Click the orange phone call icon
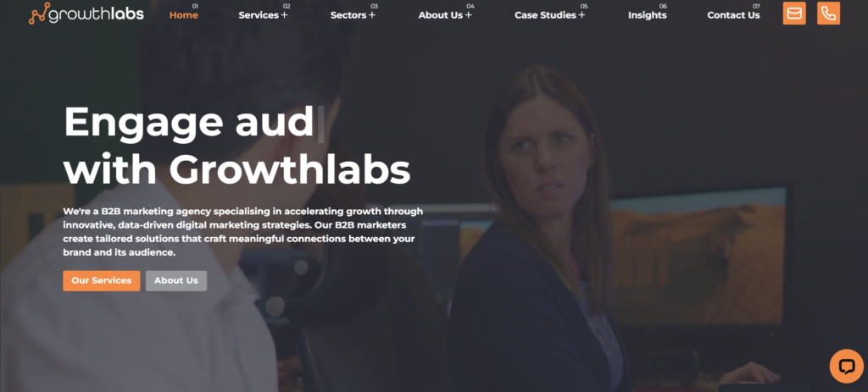 [x=828, y=14]
